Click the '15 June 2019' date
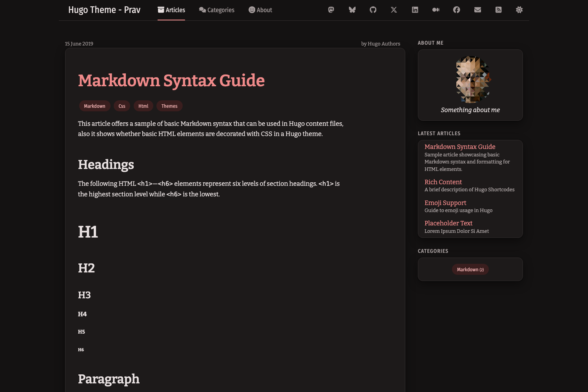This screenshot has height=392, width=588. [x=79, y=44]
